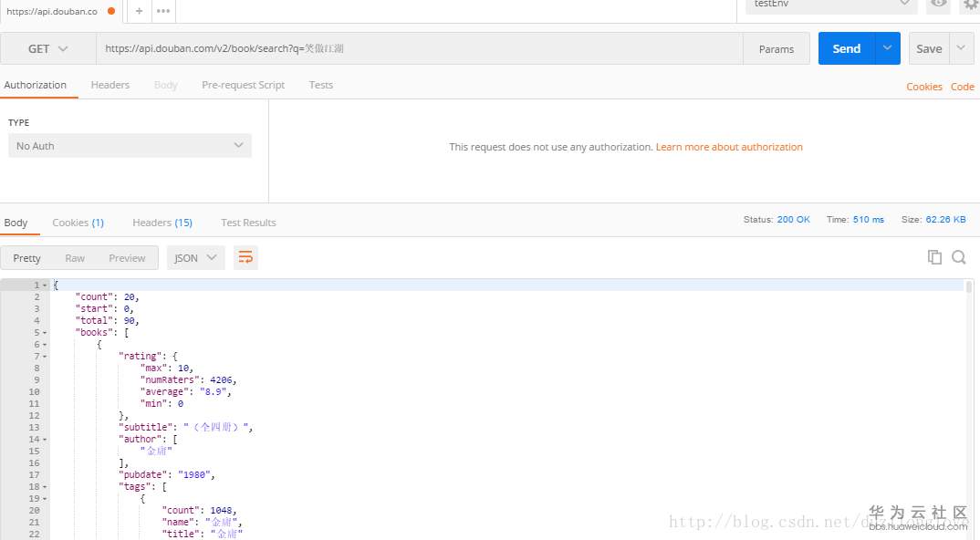Expand the Send button dropdown arrow
The width and height of the screenshot is (980, 540).
coord(888,48)
